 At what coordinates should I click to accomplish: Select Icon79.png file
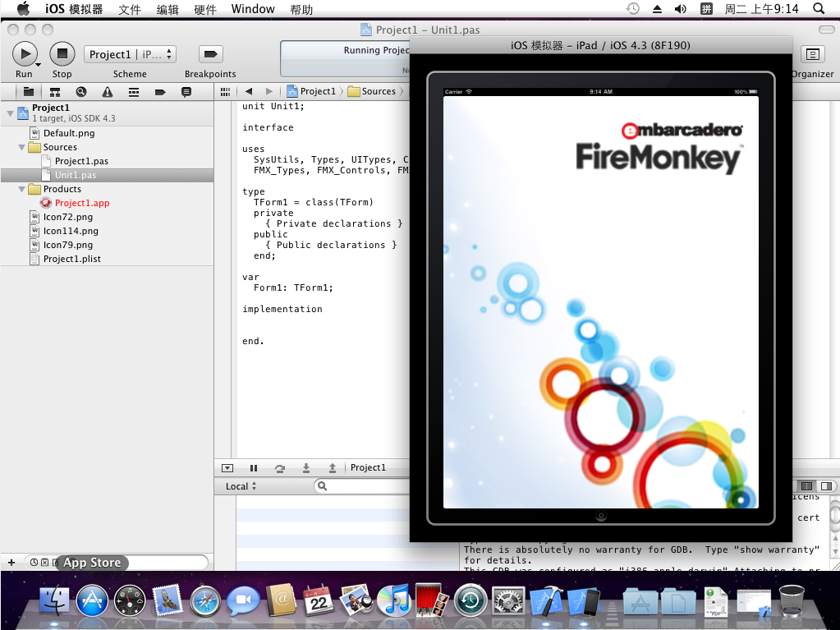(67, 245)
